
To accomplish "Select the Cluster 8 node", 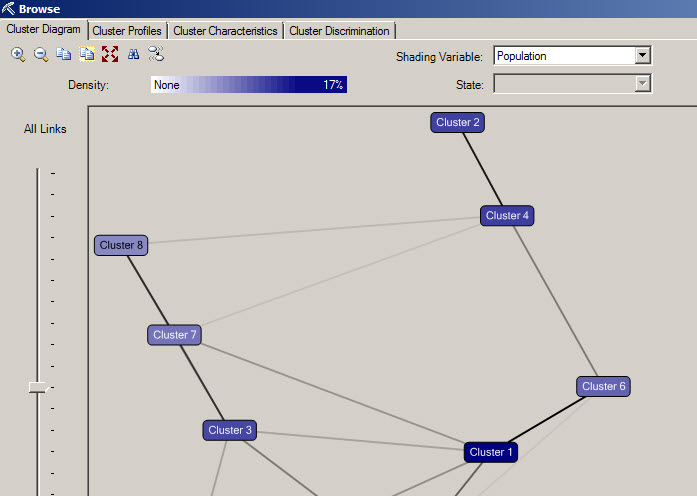I will [x=121, y=245].
